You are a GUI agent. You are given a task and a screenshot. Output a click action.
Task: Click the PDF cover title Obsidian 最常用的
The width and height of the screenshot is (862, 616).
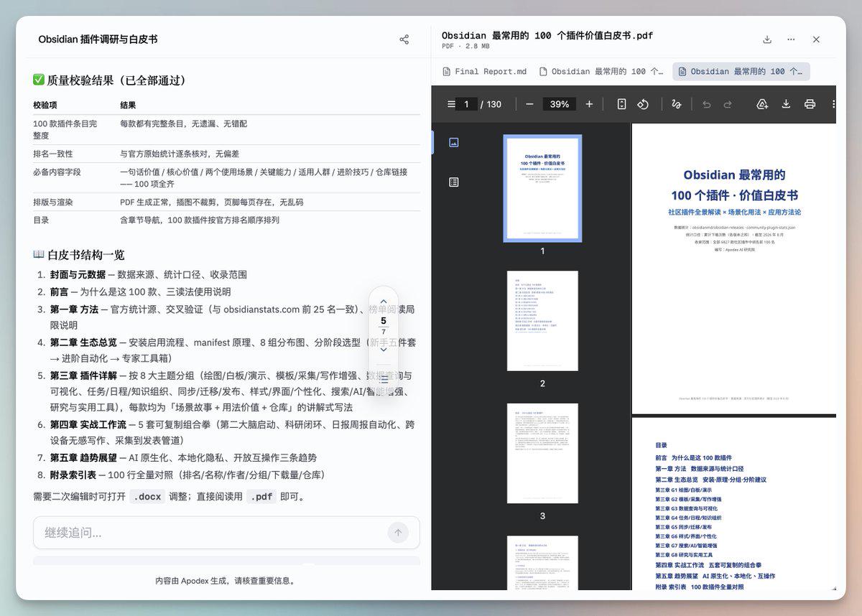pyautogui.click(x=734, y=174)
